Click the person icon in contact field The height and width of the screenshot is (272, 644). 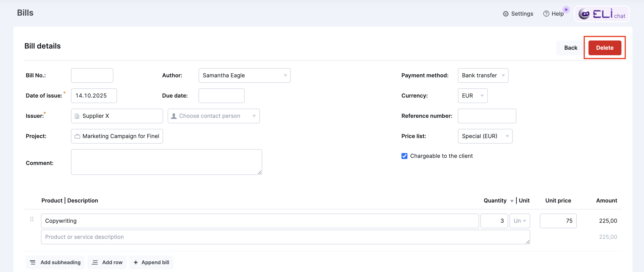[174, 116]
